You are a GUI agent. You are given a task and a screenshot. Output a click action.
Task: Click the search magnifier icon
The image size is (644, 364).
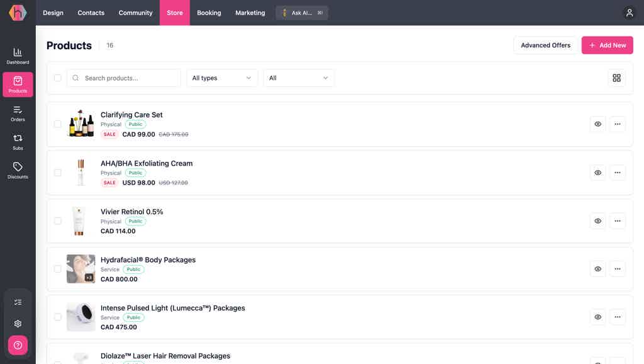point(75,78)
